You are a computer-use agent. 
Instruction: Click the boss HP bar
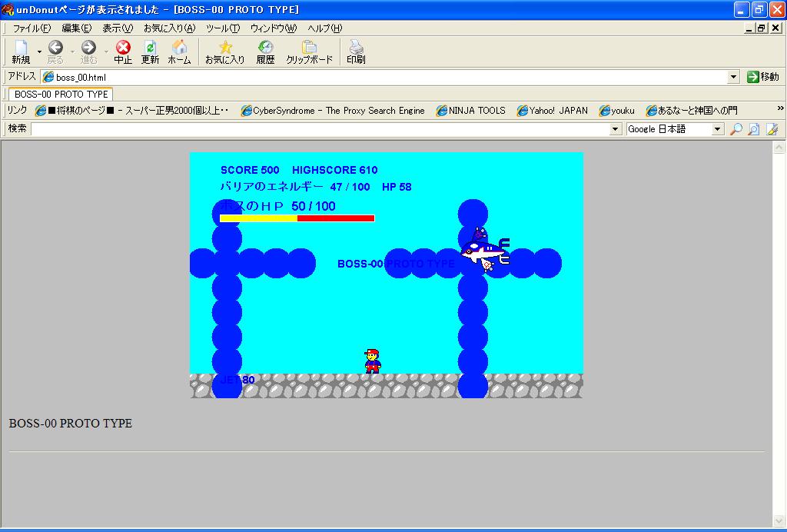point(297,218)
